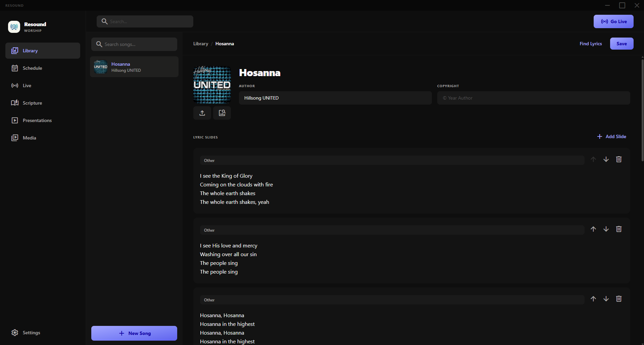Delete the King of Glory slide
644x345 pixels.
tap(619, 159)
